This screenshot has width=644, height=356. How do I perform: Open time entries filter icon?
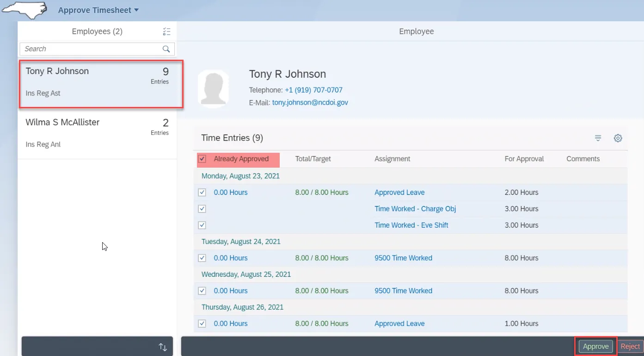[x=598, y=138]
